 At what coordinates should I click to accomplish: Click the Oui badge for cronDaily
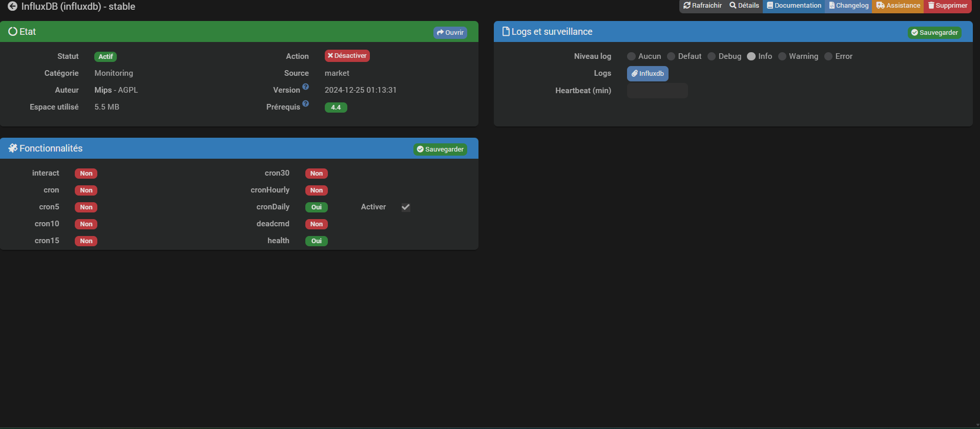pos(317,207)
